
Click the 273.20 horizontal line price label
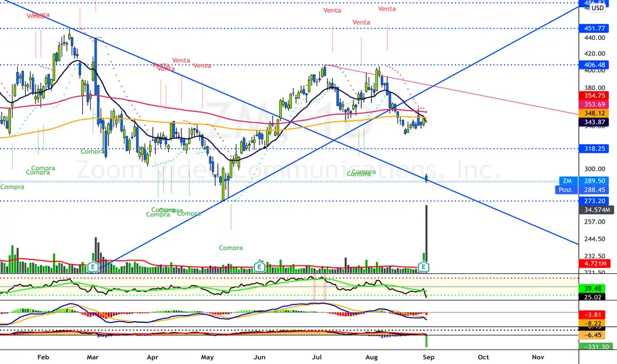pyautogui.click(x=594, y=201)
